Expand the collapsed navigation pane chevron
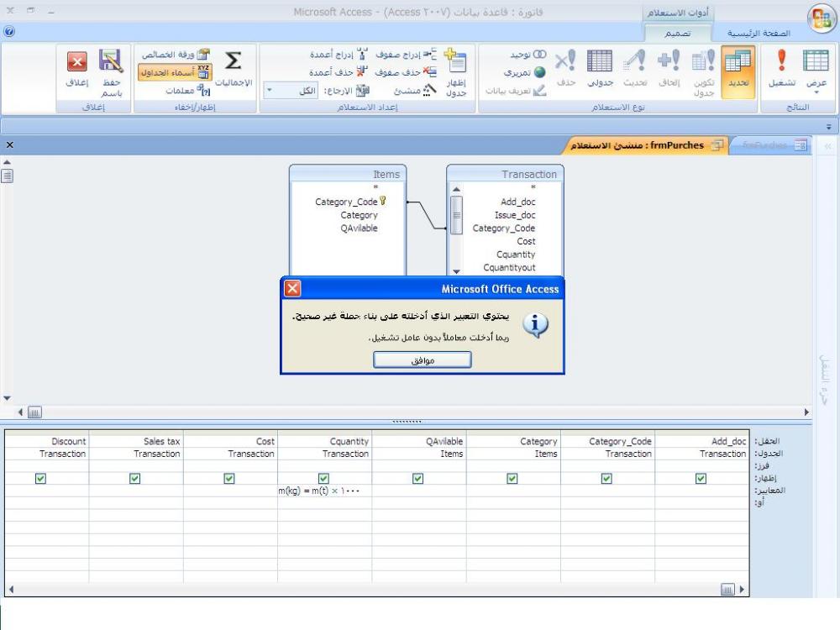The width and height of the screenshot is (840, 630). pos(827,145)
